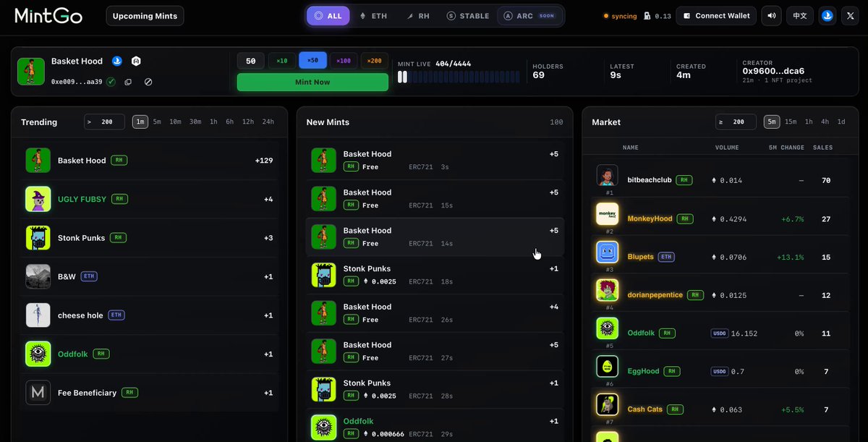Open the Oddfolk row in New Mints

[x=435, y=427]
